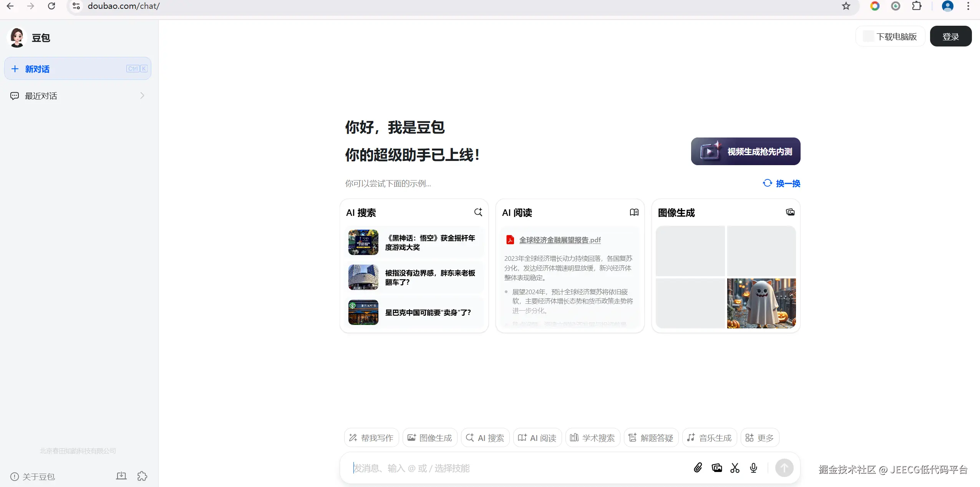Click the paperclip attachment icon

(698, 468)
